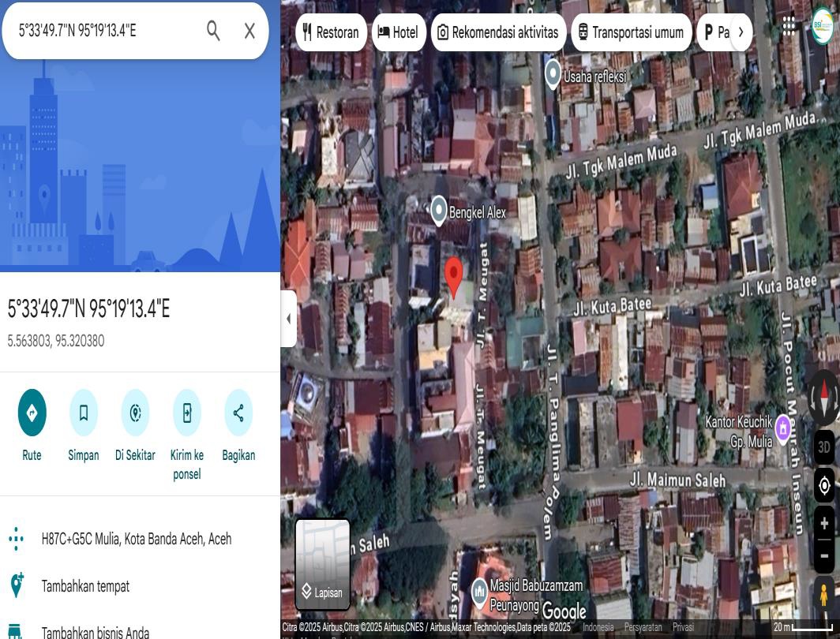Open the Google apps grid
This screenshot has width=840, height=639.
click(x=789, y=26)
